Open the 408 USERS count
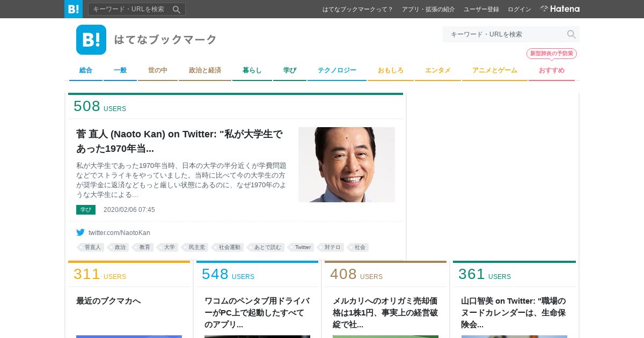This screenshot has width=644, height=338. pos(356,274)
